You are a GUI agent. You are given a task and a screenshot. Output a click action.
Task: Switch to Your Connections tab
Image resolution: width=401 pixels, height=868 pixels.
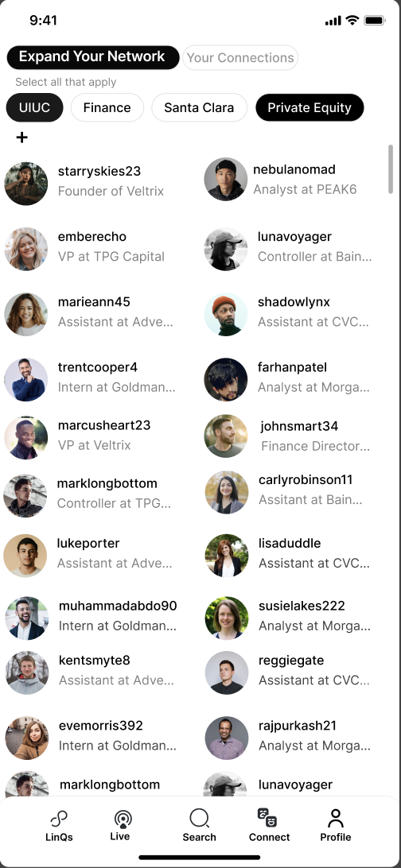240,57
